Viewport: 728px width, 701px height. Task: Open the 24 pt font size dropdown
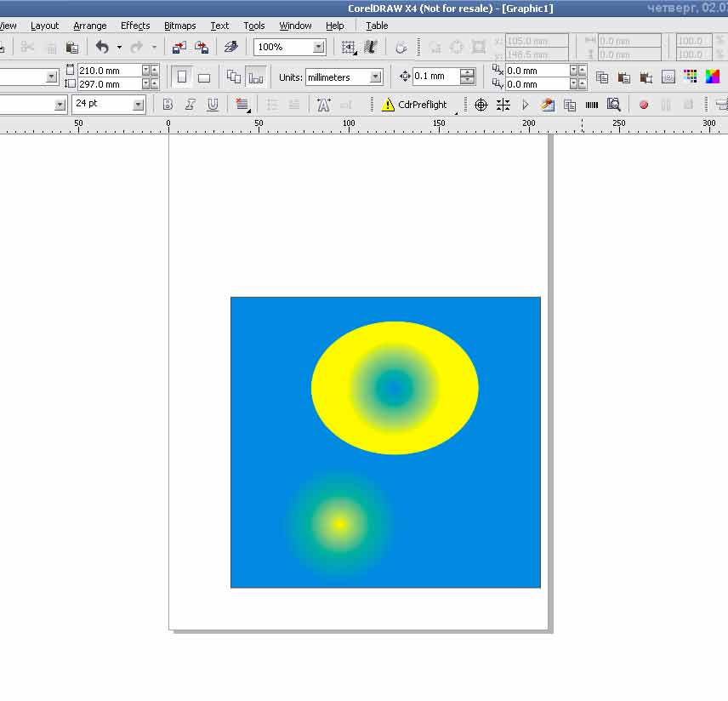[x=138, y=105]
